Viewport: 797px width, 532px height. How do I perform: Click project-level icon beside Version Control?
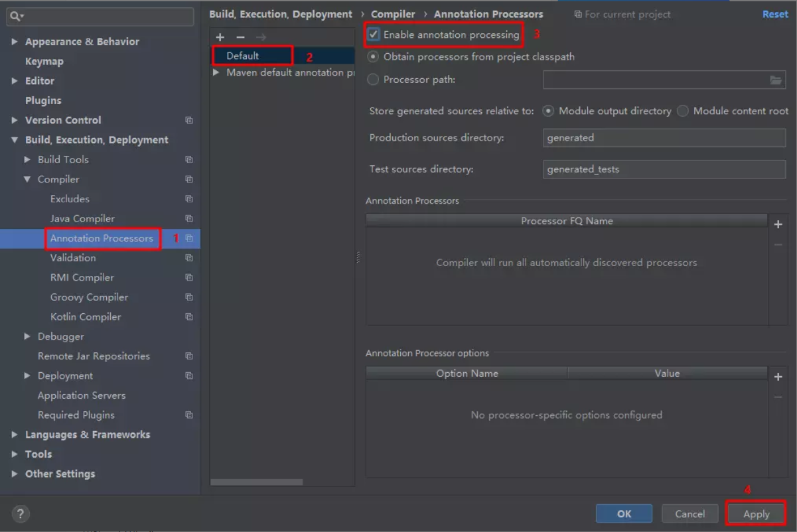tap(189, 121)
